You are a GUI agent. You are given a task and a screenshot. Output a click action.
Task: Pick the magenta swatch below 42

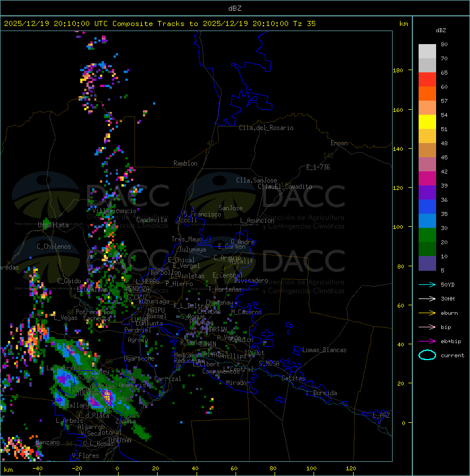point(427,179)
